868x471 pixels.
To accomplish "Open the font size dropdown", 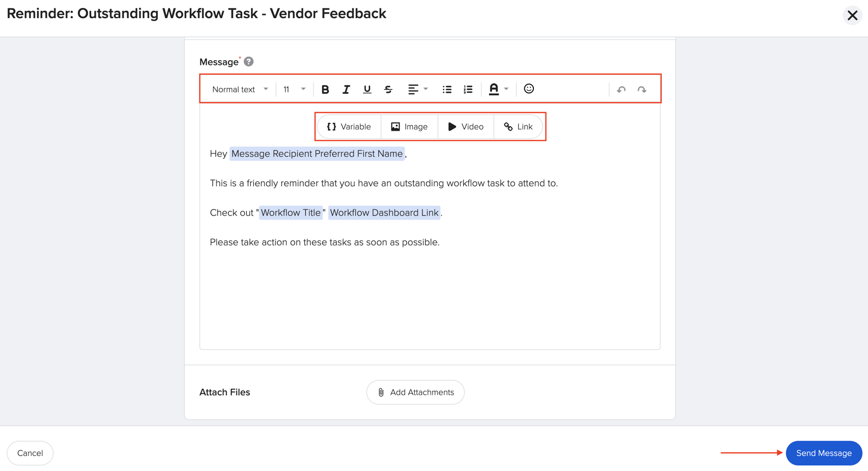I will [x=294, y=89].
